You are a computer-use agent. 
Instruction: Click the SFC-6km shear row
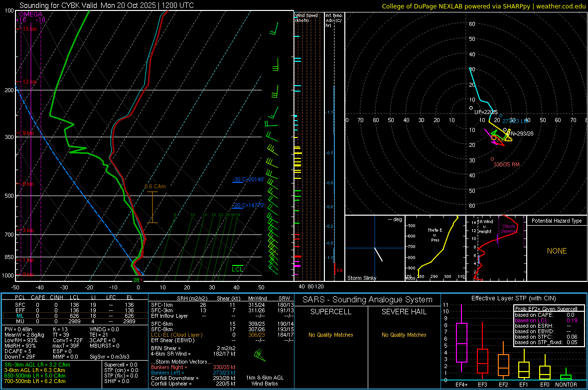[222, 324]
